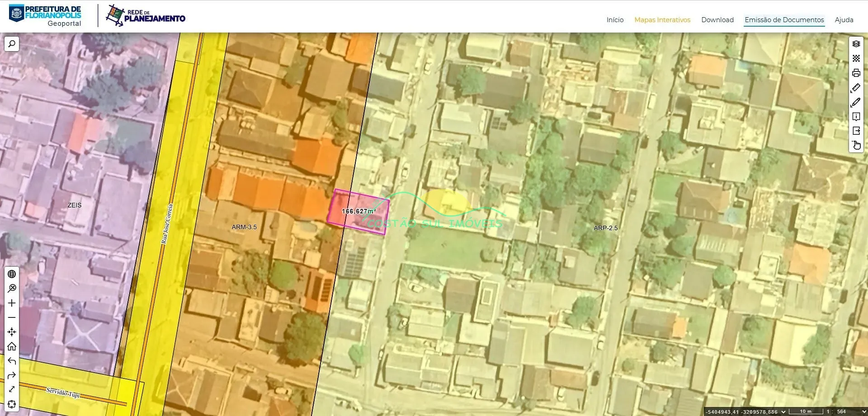The height and width of the screenshot is (416, 868).
Task: Open the Emissão de Documentos tab
Action: [x=784, y=20]
